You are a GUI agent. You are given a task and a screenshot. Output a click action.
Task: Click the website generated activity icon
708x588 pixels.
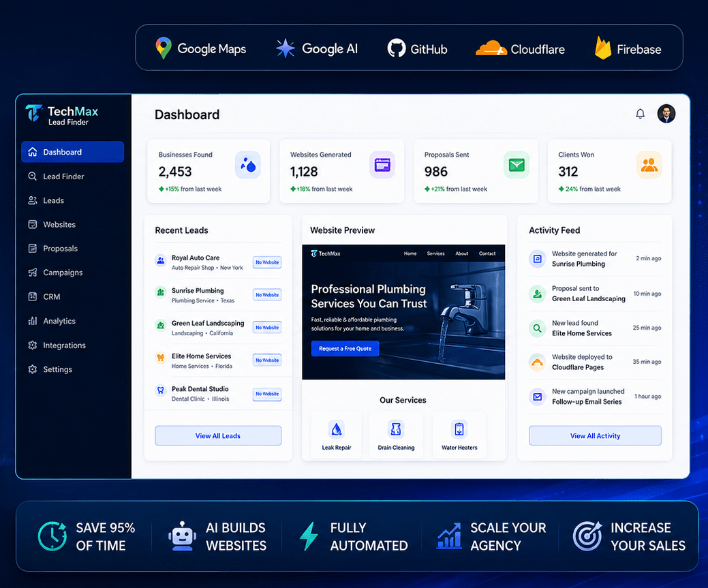click(x=538, y=259)
